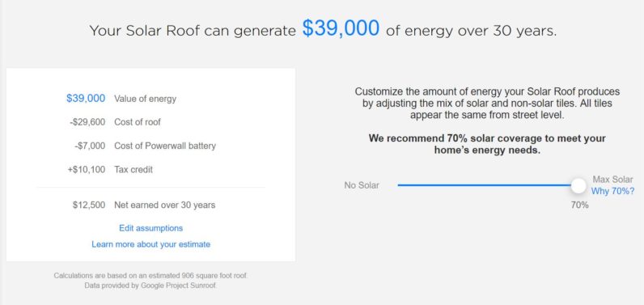The image size is (644, 305).
Task: Click the Google Project Sunroof data note
Action: (150, 286)
